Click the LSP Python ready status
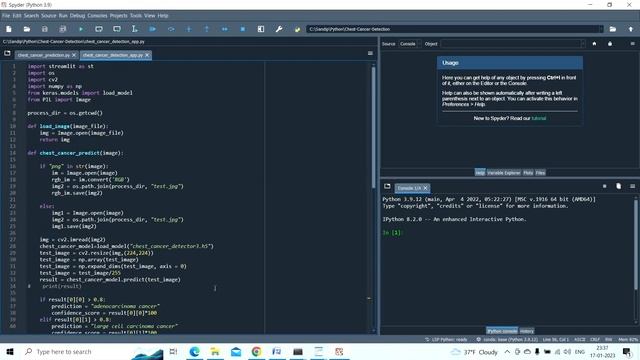This screenshot has width=640, height=360. coord(446,340)
